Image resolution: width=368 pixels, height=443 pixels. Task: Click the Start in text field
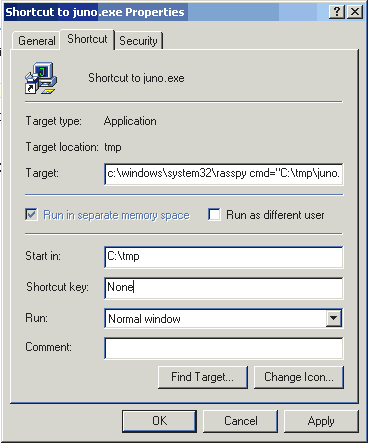[224, 257]
